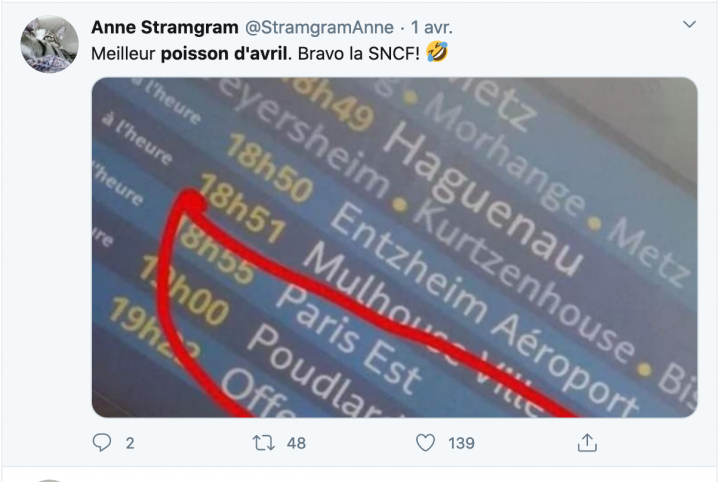Click the Haguenau destination in the photo

tap(482, 200)
